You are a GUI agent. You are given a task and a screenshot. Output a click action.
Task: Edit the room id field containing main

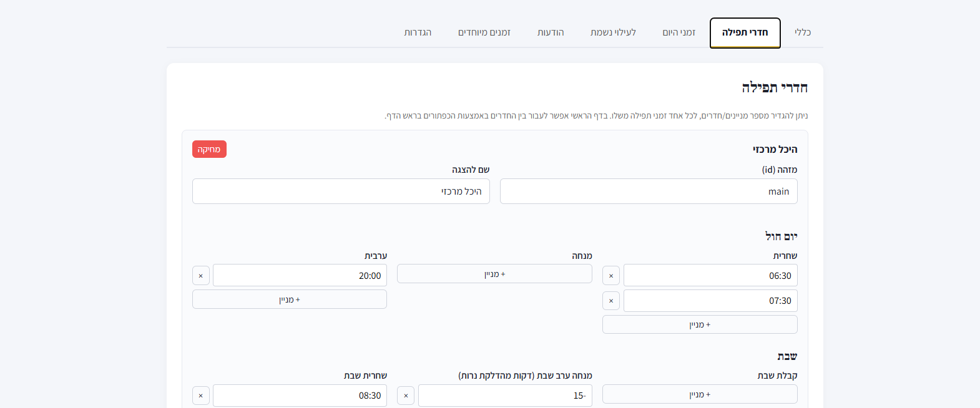[x=649, y=192]
